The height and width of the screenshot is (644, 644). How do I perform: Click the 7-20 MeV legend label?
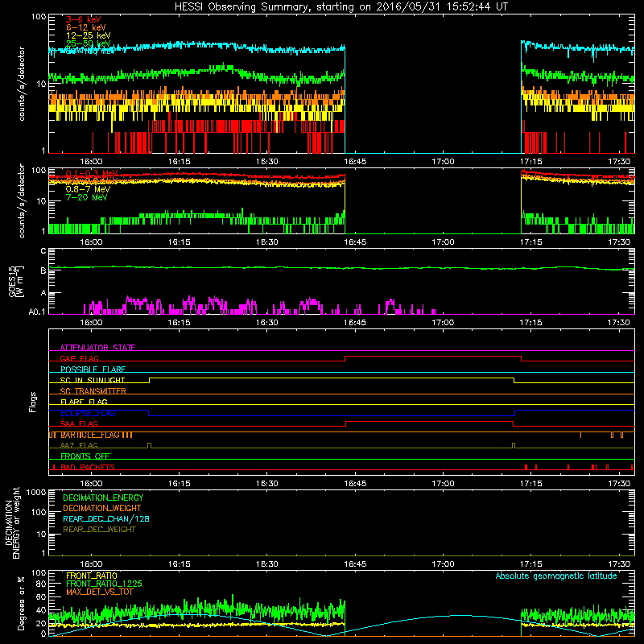[x=87, y=197]
